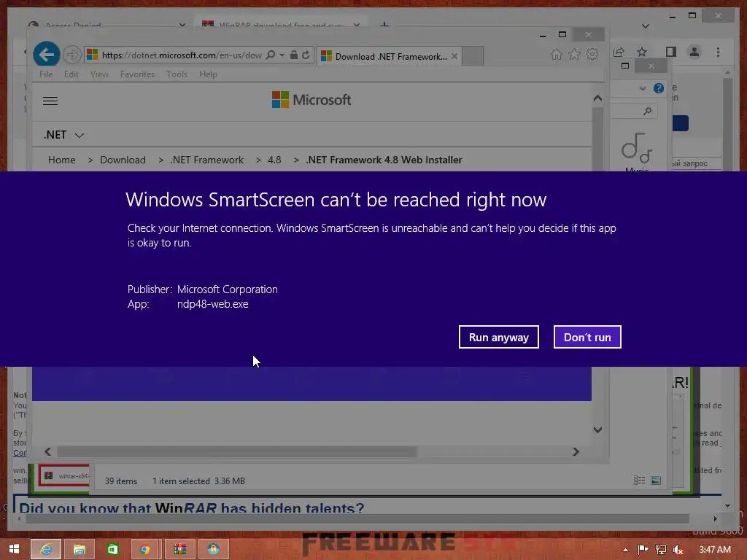747x560 pixels.
Task: Click the network tray icon
Action: [661, 550]
